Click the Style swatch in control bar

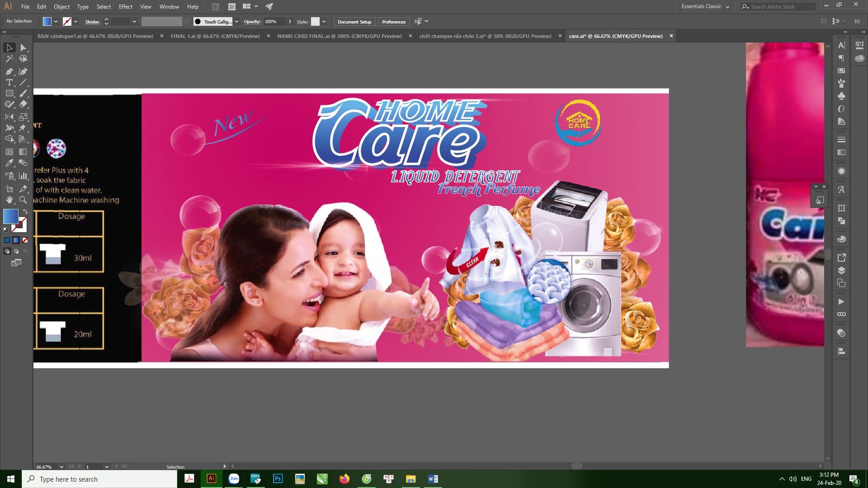tap(315, 22)
